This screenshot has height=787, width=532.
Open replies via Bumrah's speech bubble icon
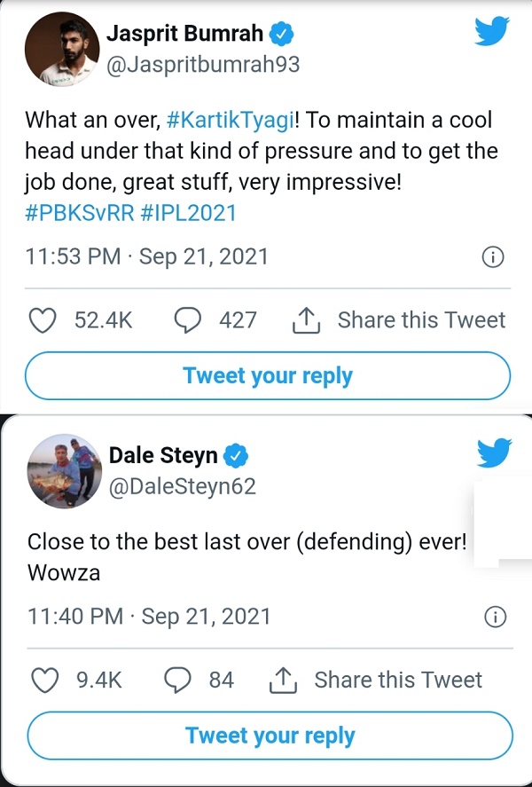[x=186, y=320]
